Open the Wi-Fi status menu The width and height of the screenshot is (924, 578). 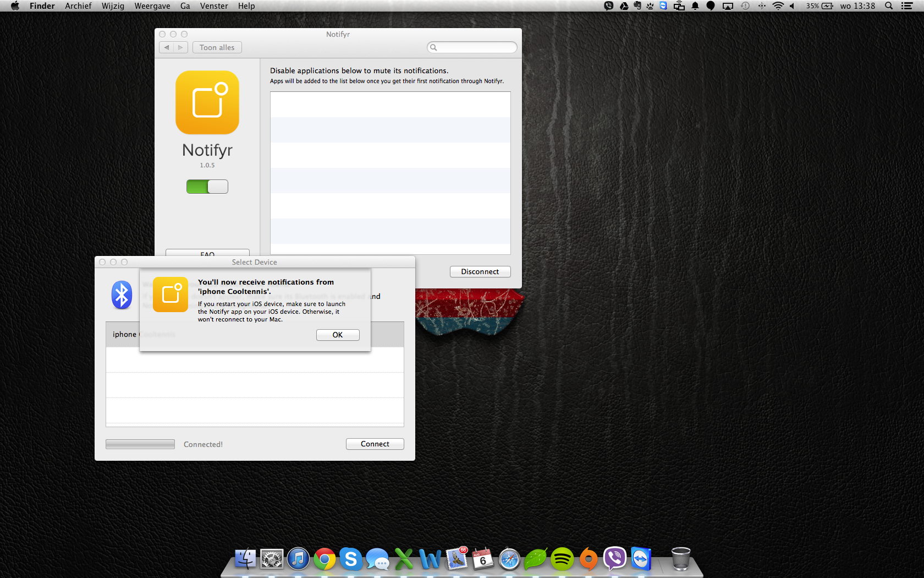click(778, 6)
